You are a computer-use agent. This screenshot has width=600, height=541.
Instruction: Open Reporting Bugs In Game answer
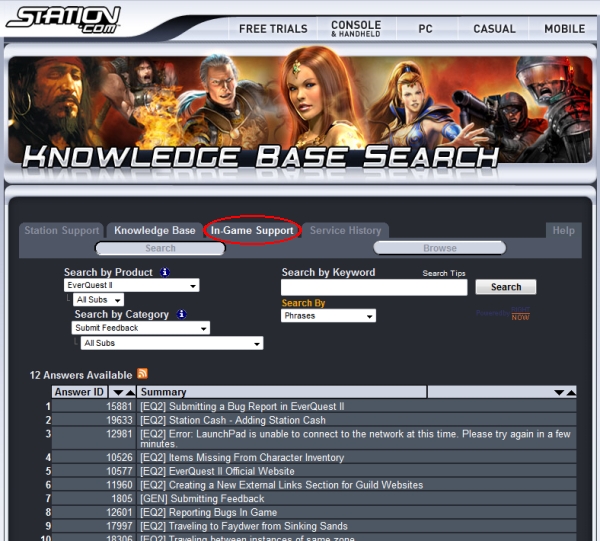(209, 513)
